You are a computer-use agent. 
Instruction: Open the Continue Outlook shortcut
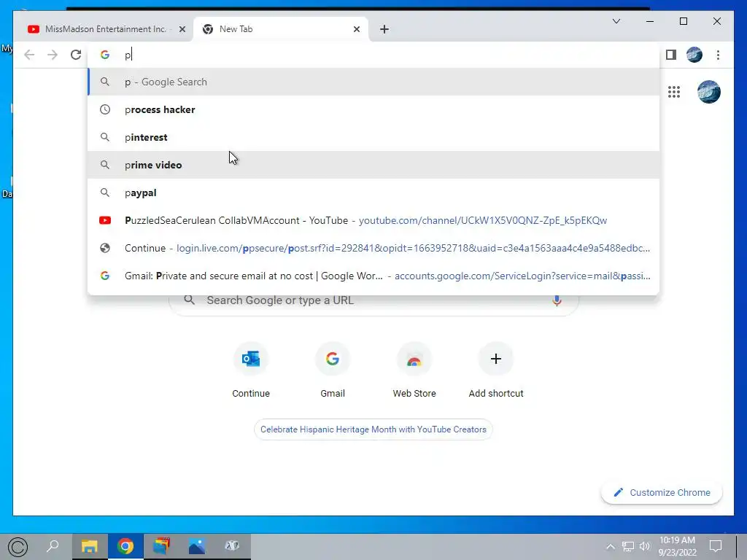click(251, 371)
